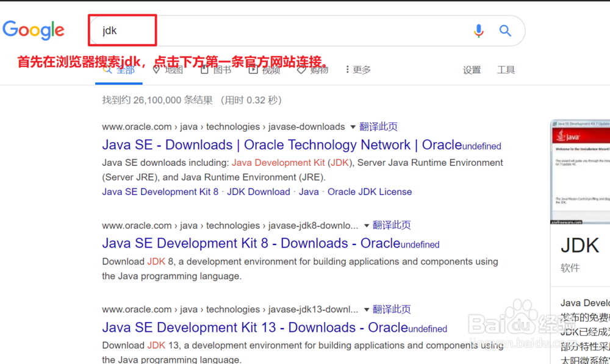Open the Java sitelink
This screenshot has width=610, height=364.
(309, 191)
